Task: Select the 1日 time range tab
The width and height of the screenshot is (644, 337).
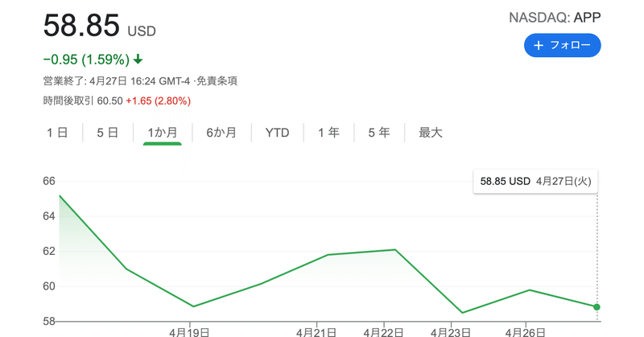Action: coord(57,133)
